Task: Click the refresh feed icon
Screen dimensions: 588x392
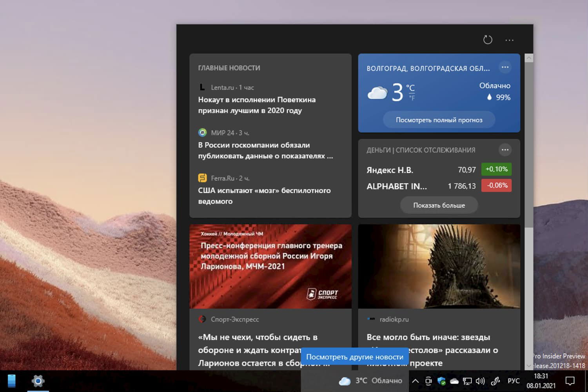Action: tap(487, 40)
